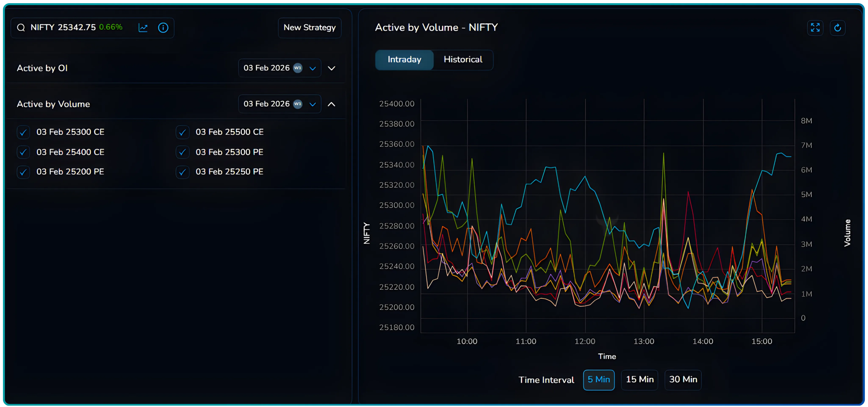Open the info icon beside the chart icon
The width and height of the screenshot is (868, 407).
coord(163,28)
